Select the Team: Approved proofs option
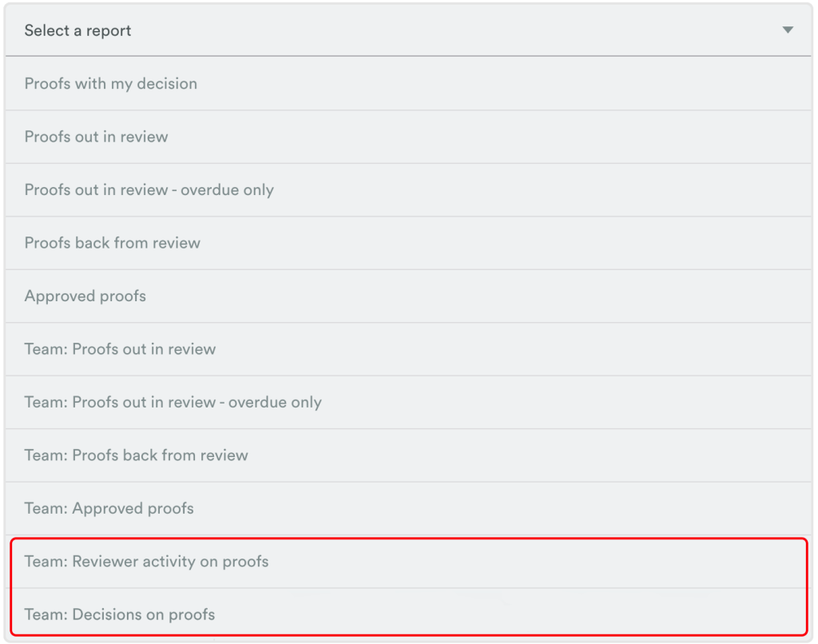This screenshot has width=818, height=644. [109, 508]
